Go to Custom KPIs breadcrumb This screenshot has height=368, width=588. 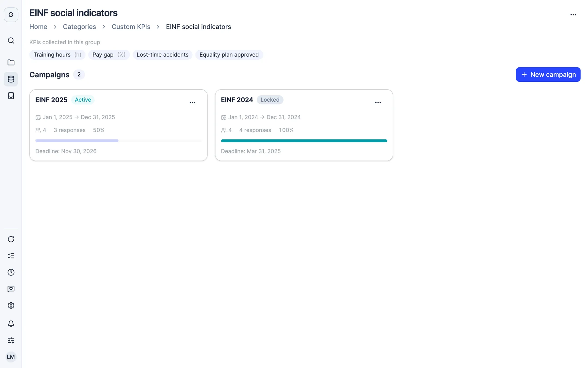[131, 27]
